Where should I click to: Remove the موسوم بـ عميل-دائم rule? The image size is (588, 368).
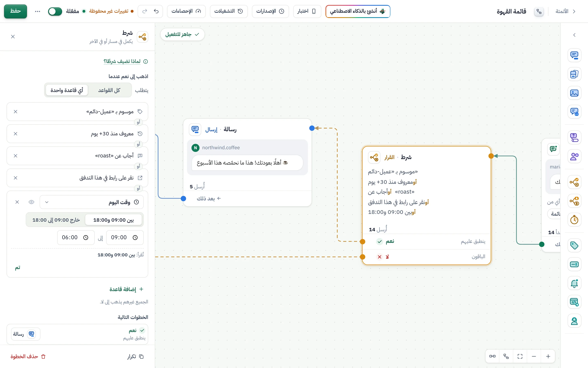16,112
